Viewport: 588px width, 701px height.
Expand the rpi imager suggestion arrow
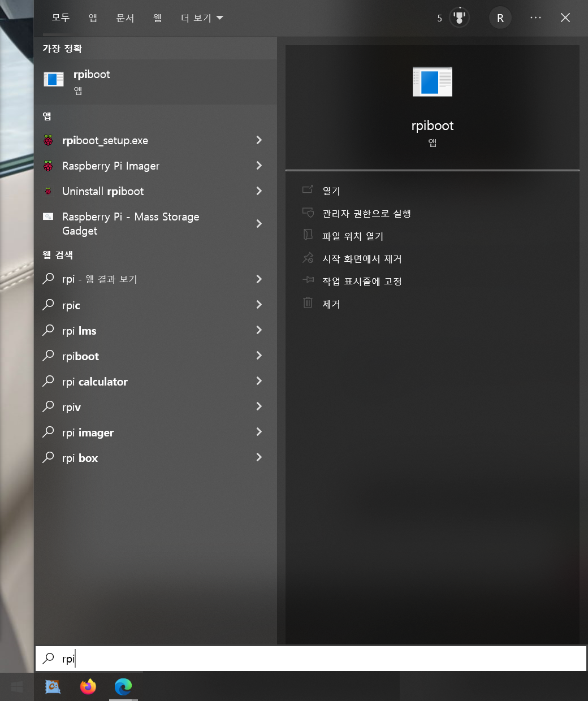tap(259, 431)
